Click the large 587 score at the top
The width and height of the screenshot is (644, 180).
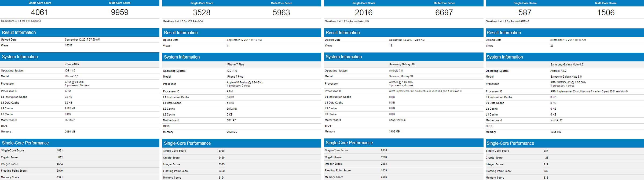click(x=525, y=13)
